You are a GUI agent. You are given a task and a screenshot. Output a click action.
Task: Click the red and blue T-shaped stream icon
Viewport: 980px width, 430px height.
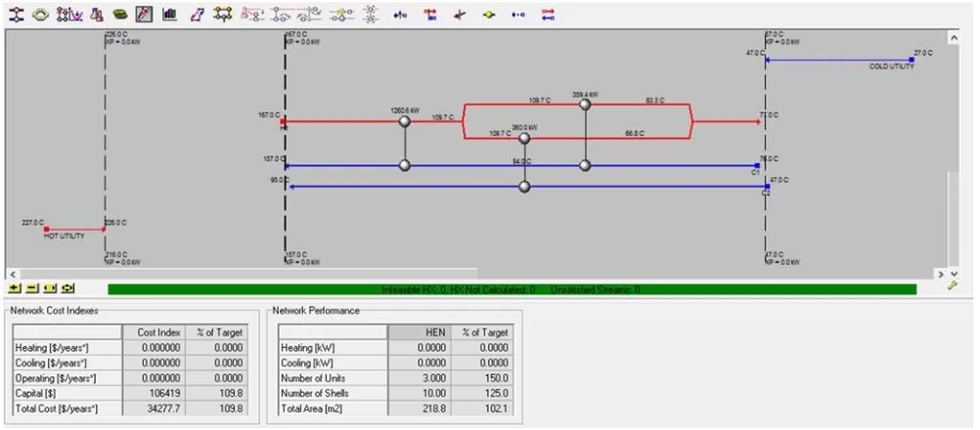point(430,15)
